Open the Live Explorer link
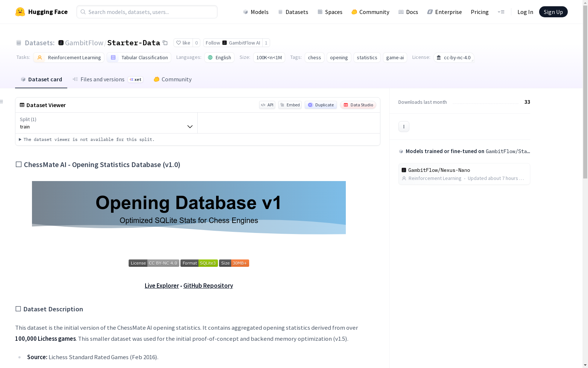588x368 pixels. click(x=162, y=286)
